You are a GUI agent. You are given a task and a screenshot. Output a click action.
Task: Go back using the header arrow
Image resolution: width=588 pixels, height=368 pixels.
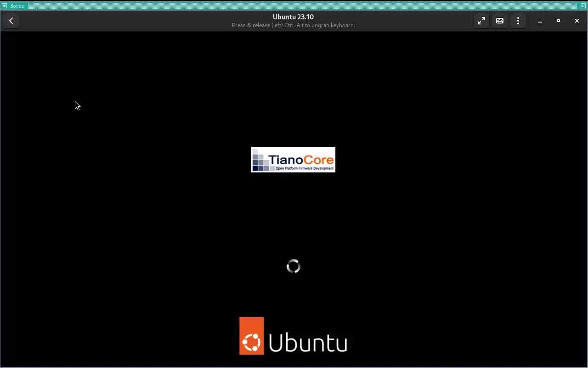point(11,21)
